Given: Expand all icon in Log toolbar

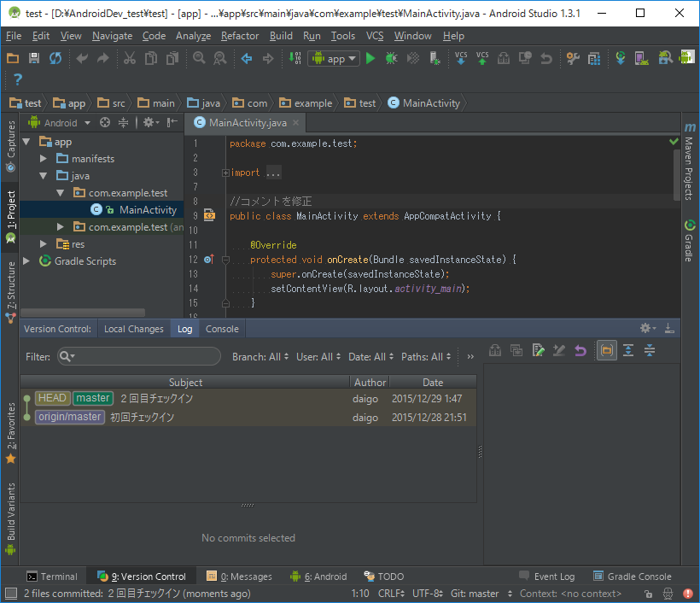Looking at the screenshot, I should coord(628,351).
